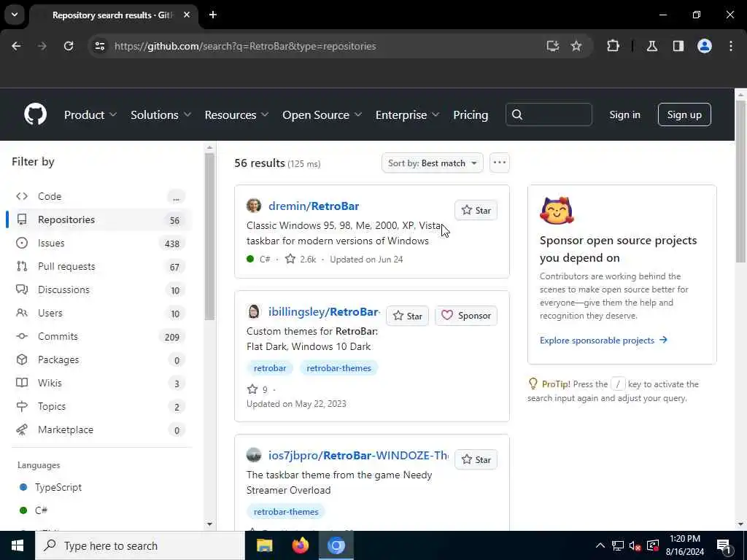This screenshot has width=747, height=560.
Task: Expand the Open Source navigation menu
Action: click(x=322, y=114)
